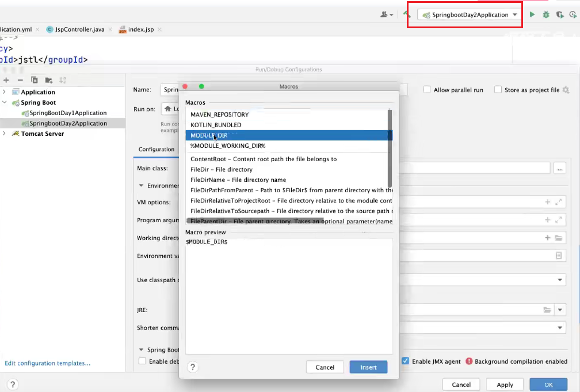Start debugging with the bug icon
Image resolution: width=580 pixels, height=392 pixels.
(546, 14)
